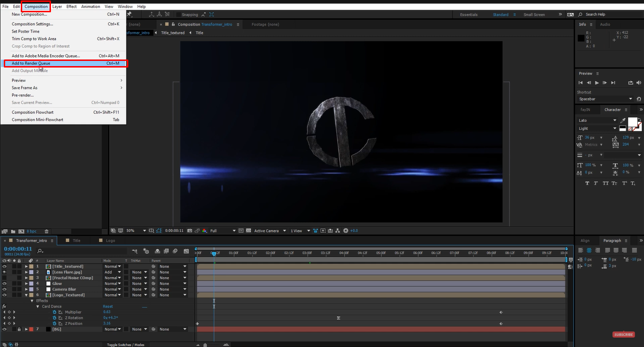Enable the Frame Blending switch icon

point(166,251)
